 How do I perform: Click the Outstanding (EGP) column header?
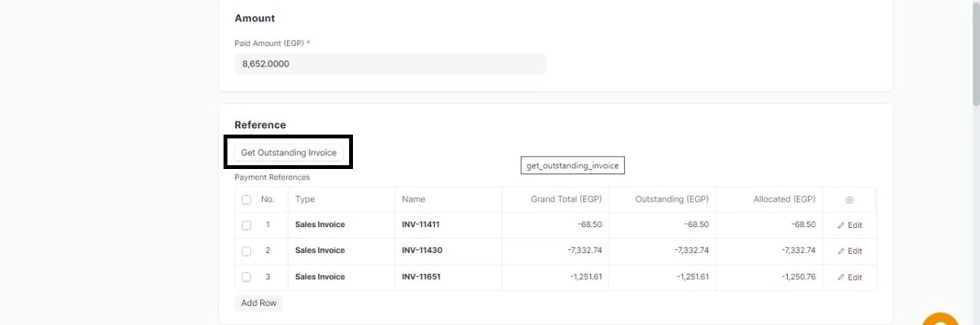(x=662, y=200)
